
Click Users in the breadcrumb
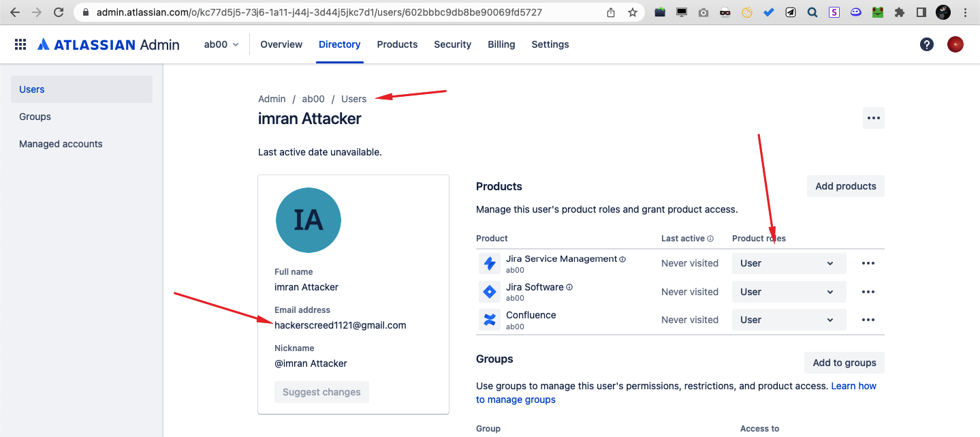[x=353, y=99]
